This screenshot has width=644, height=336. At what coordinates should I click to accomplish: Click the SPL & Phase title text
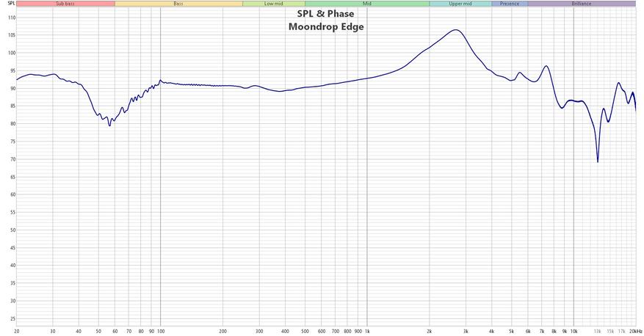pyautogui.click(x=326, y=14)
